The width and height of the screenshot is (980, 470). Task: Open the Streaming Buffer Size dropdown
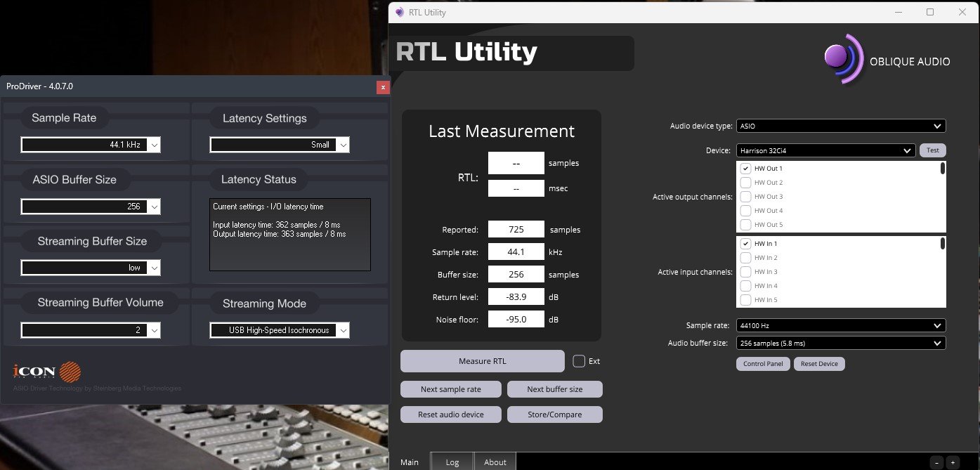pyautogui.click(x=91, y=268)
